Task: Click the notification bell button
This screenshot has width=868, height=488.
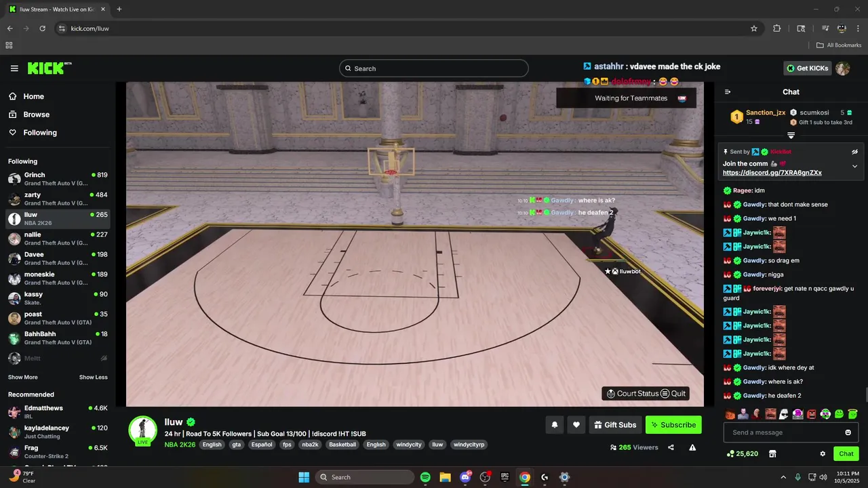Action: tap(554, 425)
